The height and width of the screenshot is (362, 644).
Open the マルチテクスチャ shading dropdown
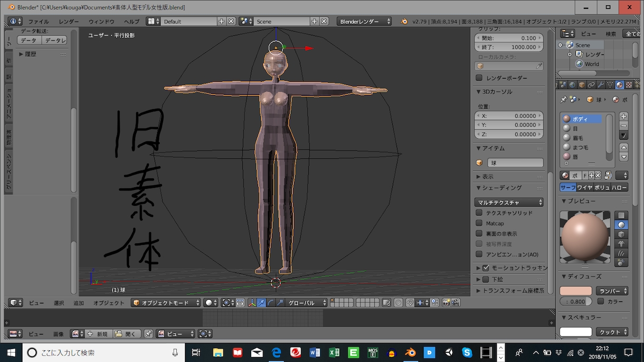tap(509, 203)
